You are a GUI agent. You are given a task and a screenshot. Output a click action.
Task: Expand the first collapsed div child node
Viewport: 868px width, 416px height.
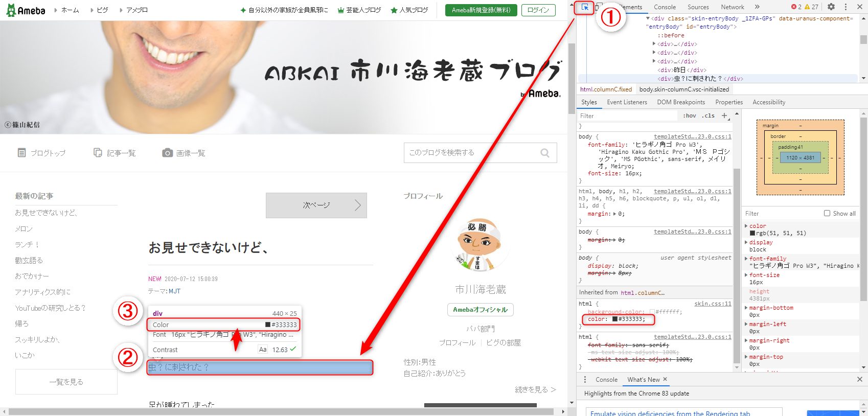[x=654, y=44]
